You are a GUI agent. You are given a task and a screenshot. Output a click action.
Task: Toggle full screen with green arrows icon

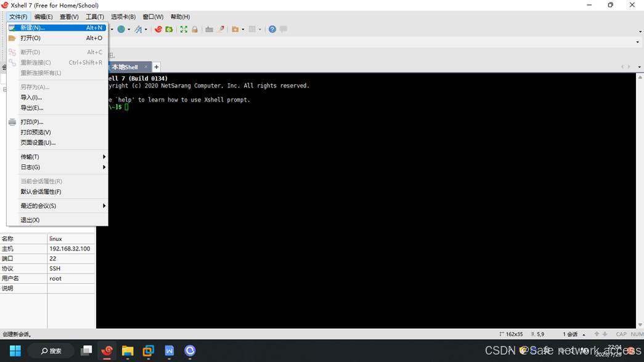tap(184, 29)
